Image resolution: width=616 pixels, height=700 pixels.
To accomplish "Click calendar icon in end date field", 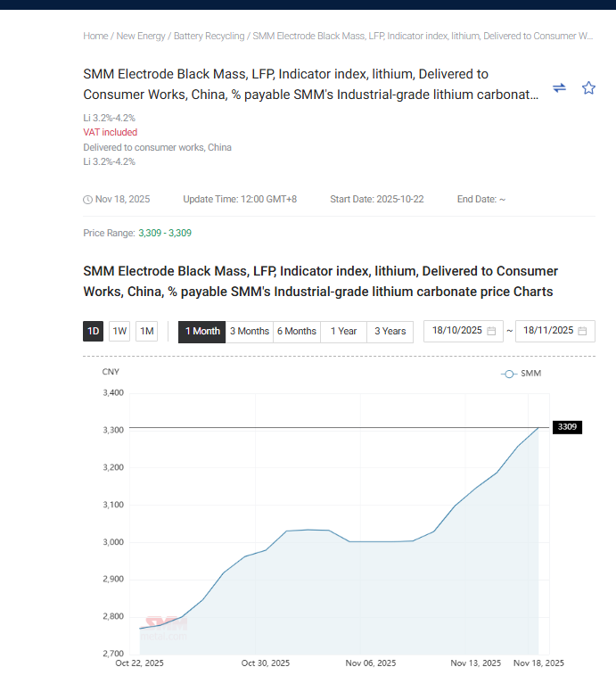I will click(x=582, y=331).
